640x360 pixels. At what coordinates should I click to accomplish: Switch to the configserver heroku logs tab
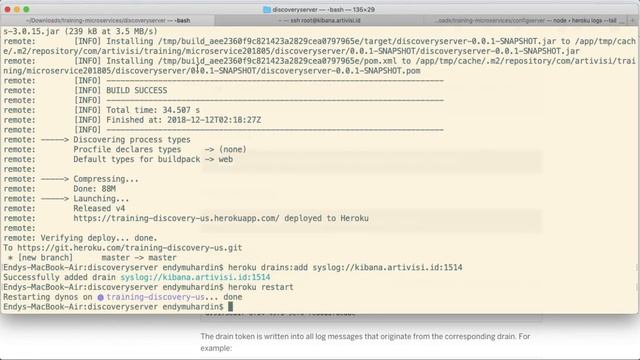[x=525, y=20]
